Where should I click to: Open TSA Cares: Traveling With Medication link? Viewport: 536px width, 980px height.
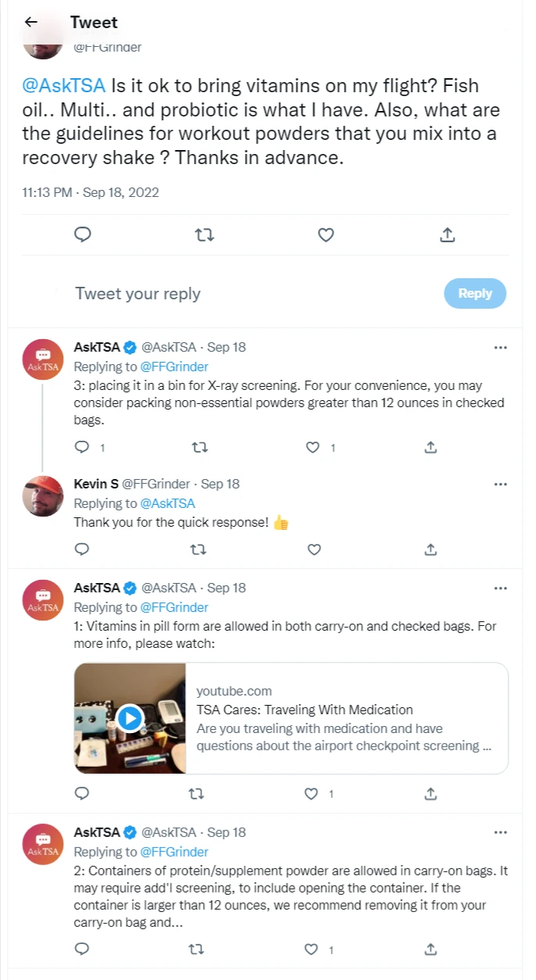point(305,710)
